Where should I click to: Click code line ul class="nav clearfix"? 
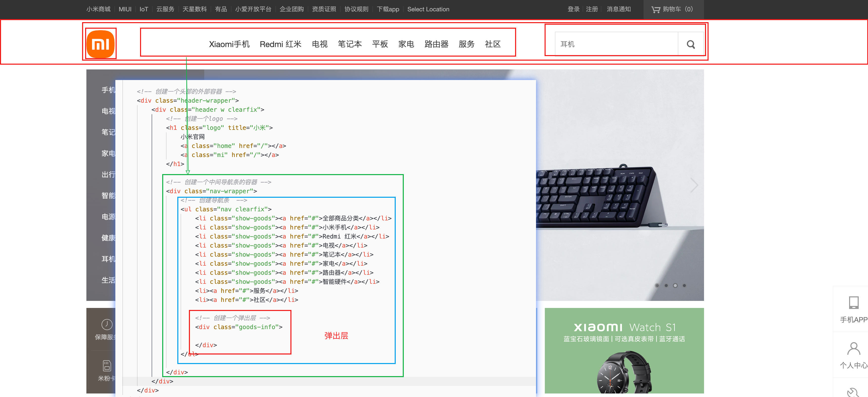tap(226, 209)
